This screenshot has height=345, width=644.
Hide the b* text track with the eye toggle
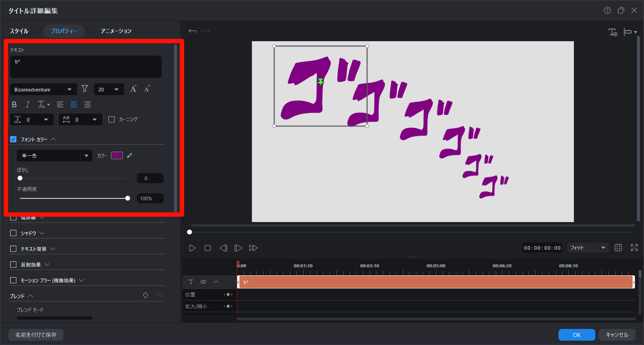click(x=204, y=282)
